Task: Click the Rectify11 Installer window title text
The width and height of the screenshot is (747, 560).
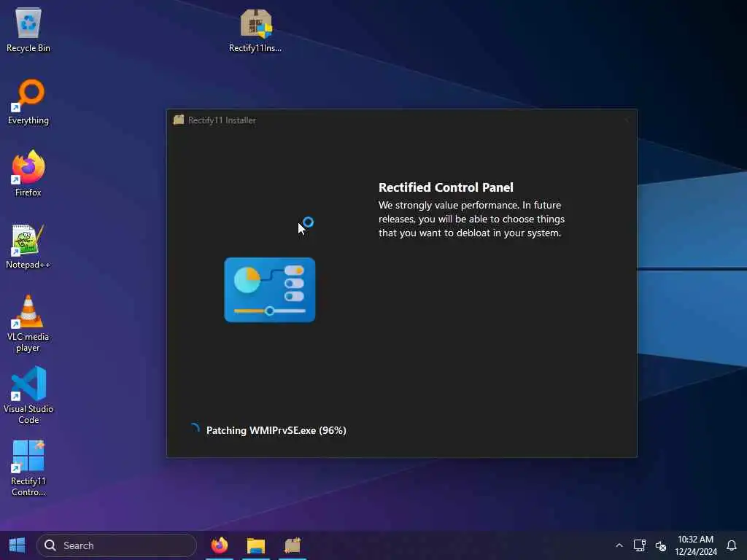Action: click(x=222, y=120)
